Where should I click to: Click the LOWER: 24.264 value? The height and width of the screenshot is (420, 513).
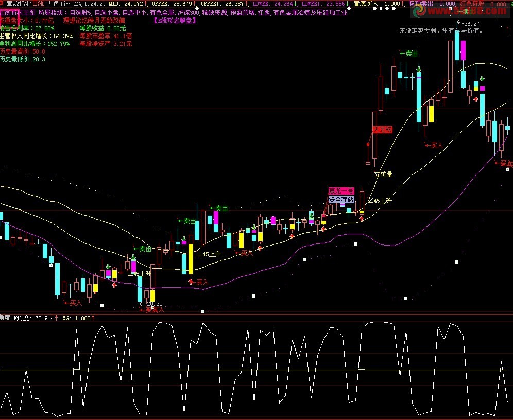(x=272, y=4)
